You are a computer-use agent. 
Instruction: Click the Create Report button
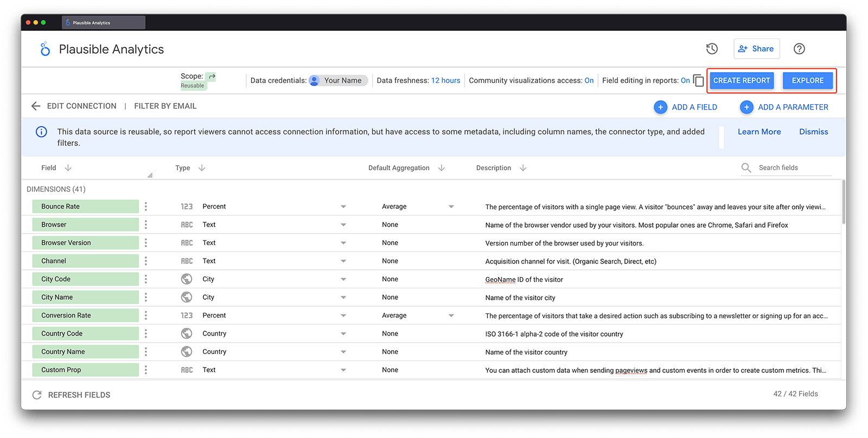pyautogui.click(x=741, y=81)
